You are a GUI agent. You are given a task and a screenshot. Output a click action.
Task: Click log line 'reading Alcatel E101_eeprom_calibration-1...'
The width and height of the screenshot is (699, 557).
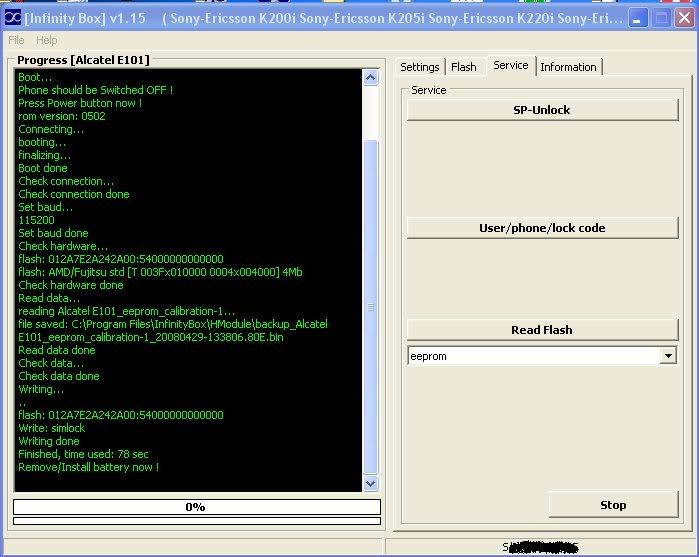coord(126,311)
